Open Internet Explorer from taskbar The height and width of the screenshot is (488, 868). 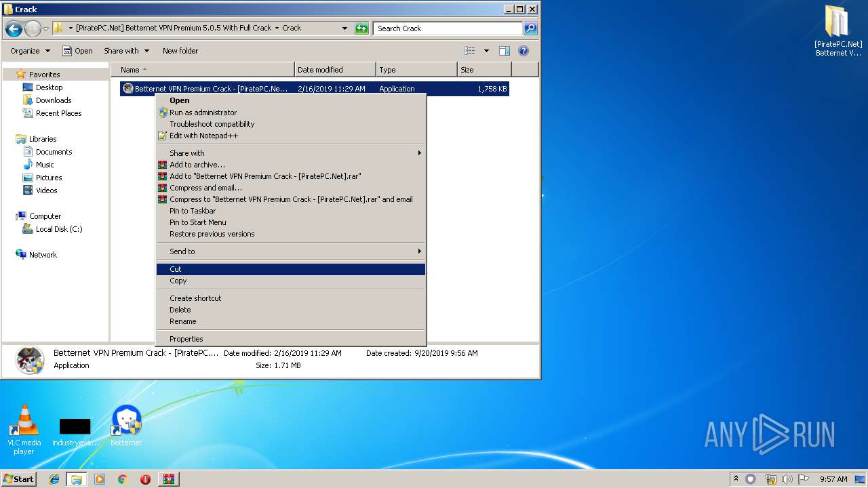tap(54, 479)
